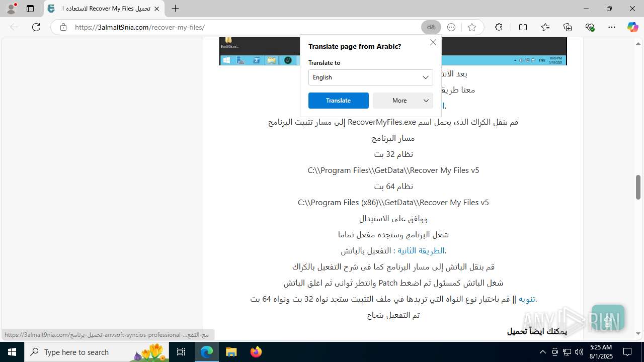Select the Recover My Files browser tab

click(104, 9)
